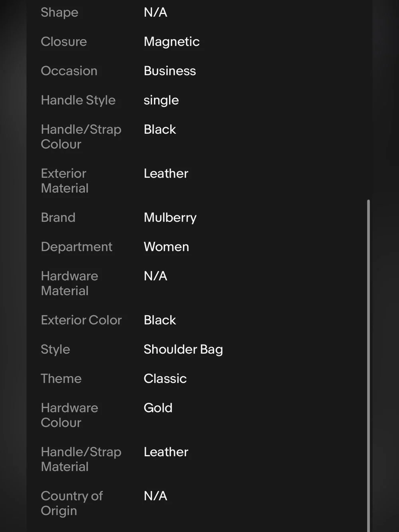The image size is (399, 532).
Task: Click the Shape label at top
Action: 59,12
